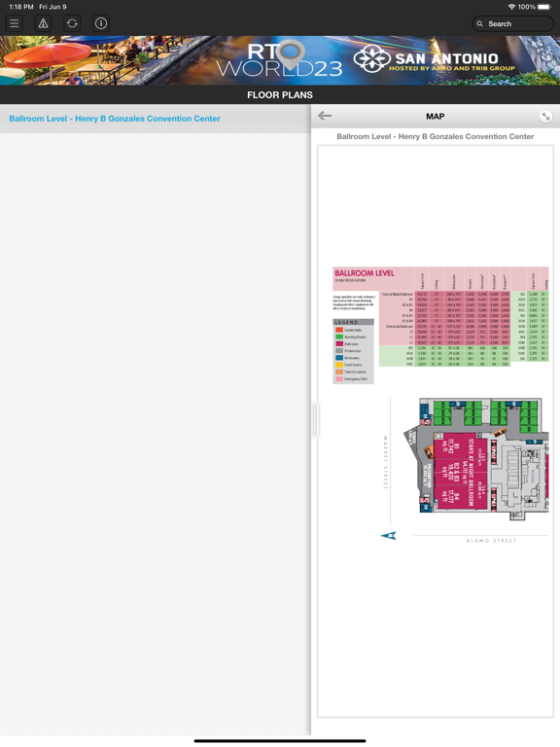Tap the FLOOR PLANS title bar
This screenshot has height=747, width=560.
(x=280, y=94)
